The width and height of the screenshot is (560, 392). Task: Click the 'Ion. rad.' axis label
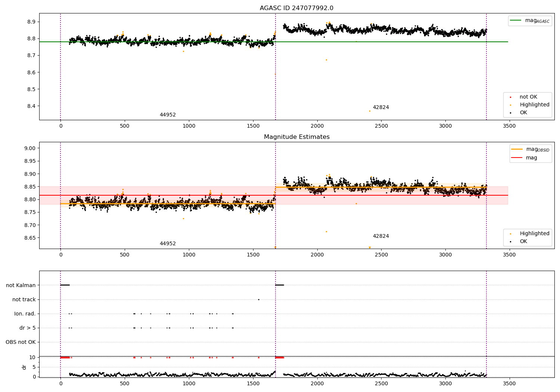pyautogui.click(x=25, y=314)
